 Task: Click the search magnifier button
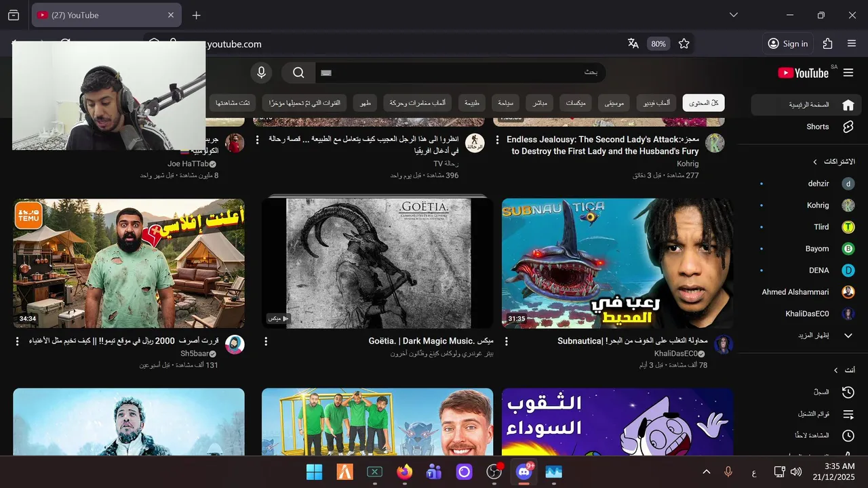(x=299, y=73)
